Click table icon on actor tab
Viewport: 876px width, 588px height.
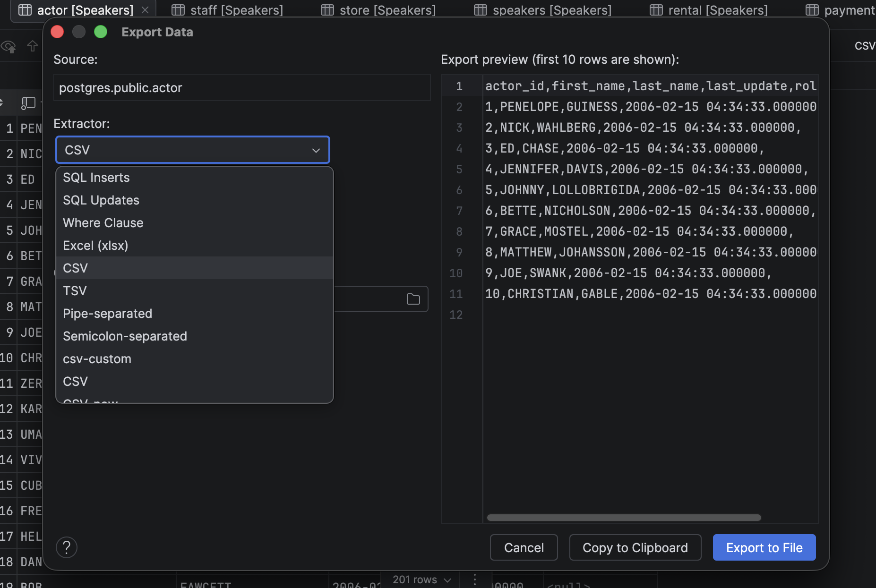(x=25, y=10)
